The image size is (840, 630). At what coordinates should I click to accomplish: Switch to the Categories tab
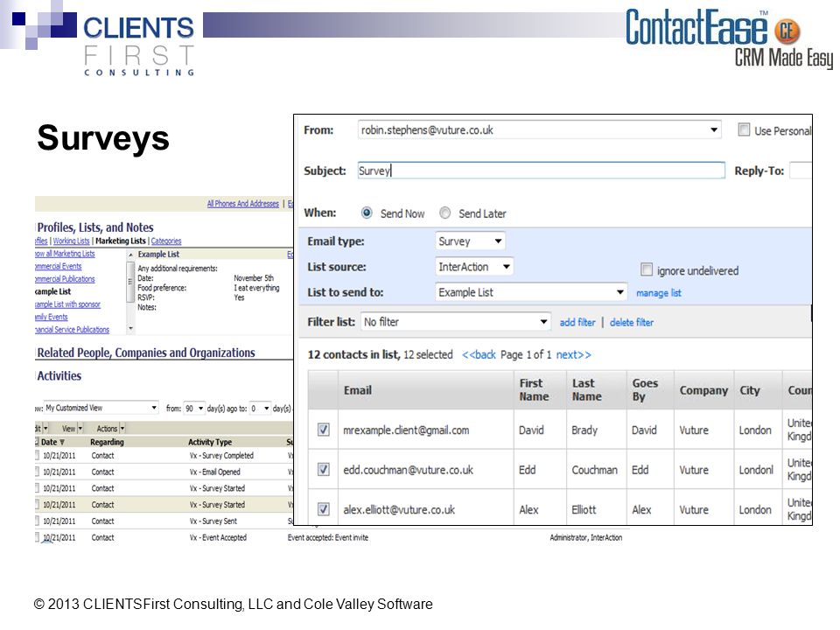click(166, 241)
